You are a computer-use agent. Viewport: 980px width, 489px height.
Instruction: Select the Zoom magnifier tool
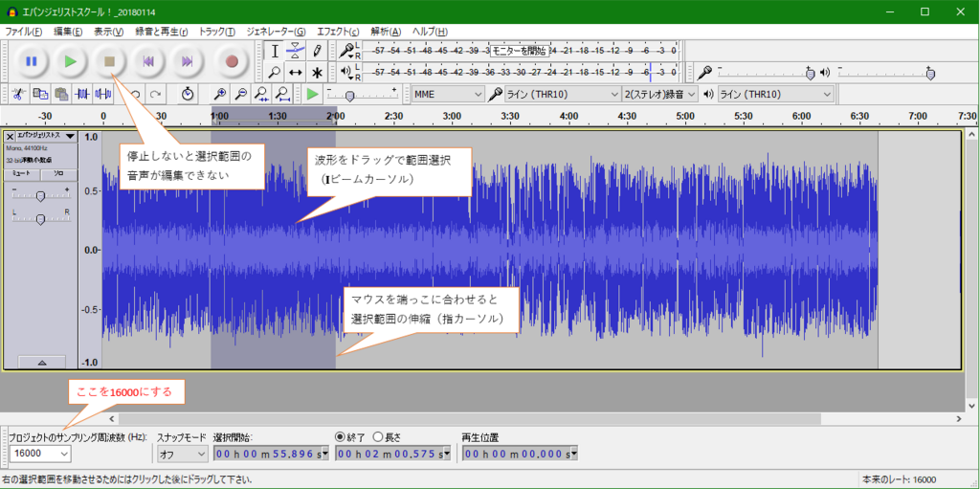click(x=275, y=72)
